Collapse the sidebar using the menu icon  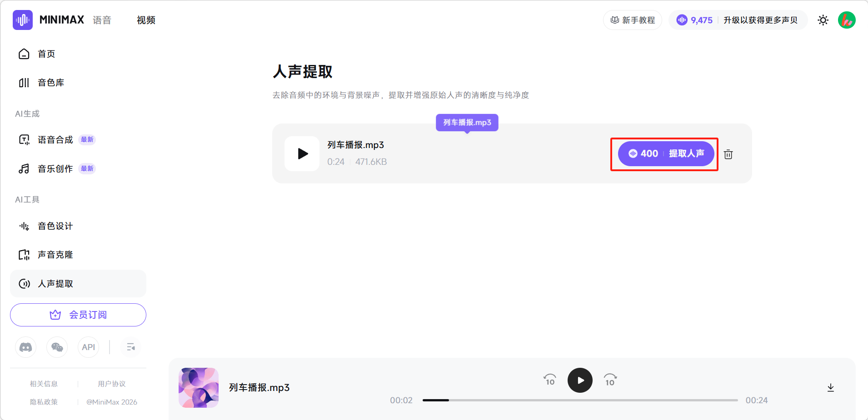click(x=131, y=347)
